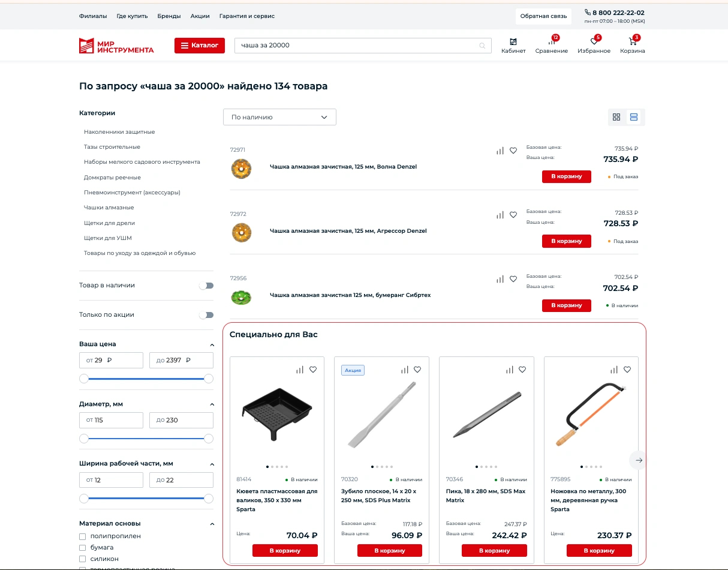The width and height of the screenshot is (728, 570).
Task: Compare the бумеранг Сибртех чашка
Action: (x=500, y=279)
